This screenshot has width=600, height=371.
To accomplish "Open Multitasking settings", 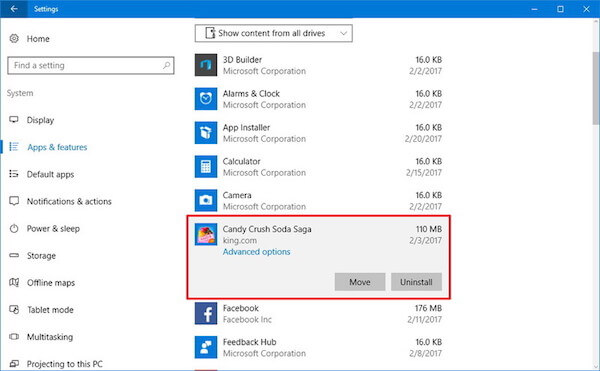I will [50, 337].
